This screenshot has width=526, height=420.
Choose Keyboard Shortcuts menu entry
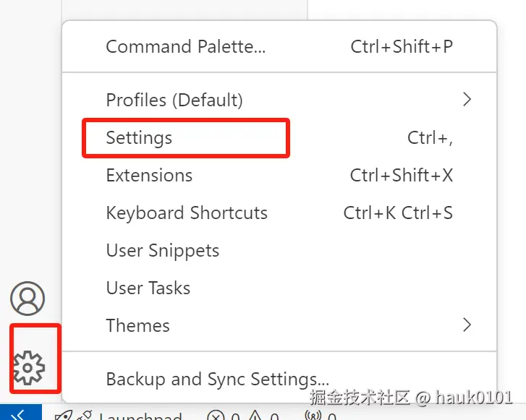tap(187, 213)
